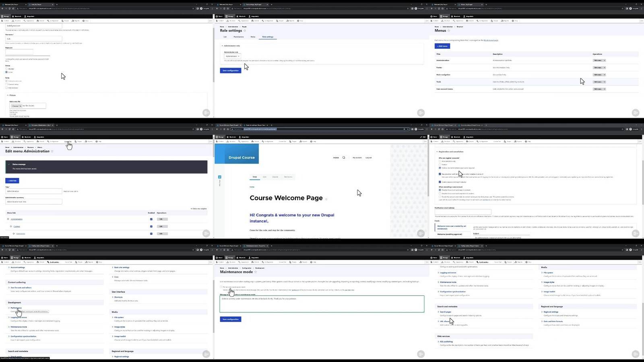The height and width of the screenshot is (362, 644).
Task: Open People from the Role settings window admin toolbar
Action: (x=280, y=21)
